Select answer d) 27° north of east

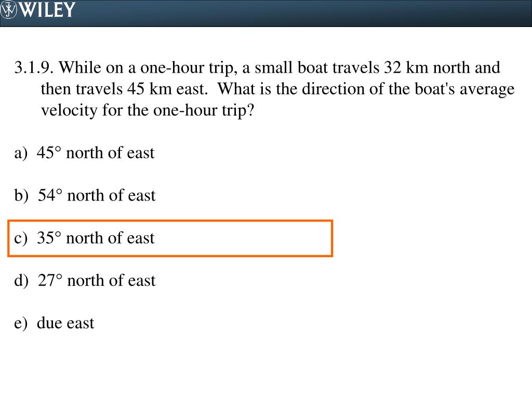point(85,281)
